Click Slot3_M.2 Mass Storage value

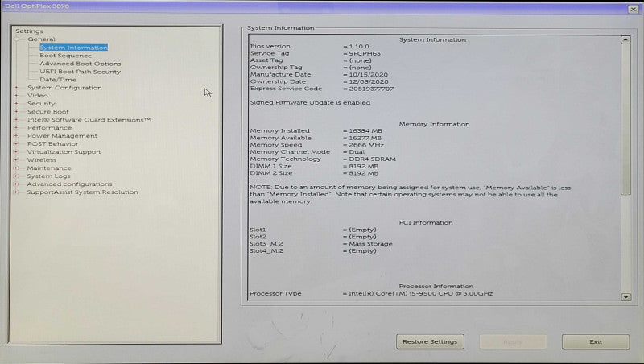(370, 244)
